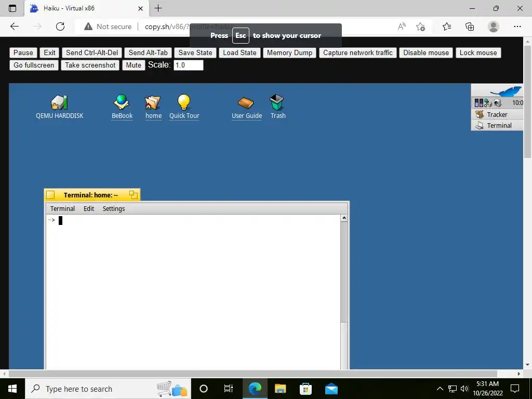Select Tracker in the Deskbar
This screenshot has height=399, width=532.
tap(497, 115)
